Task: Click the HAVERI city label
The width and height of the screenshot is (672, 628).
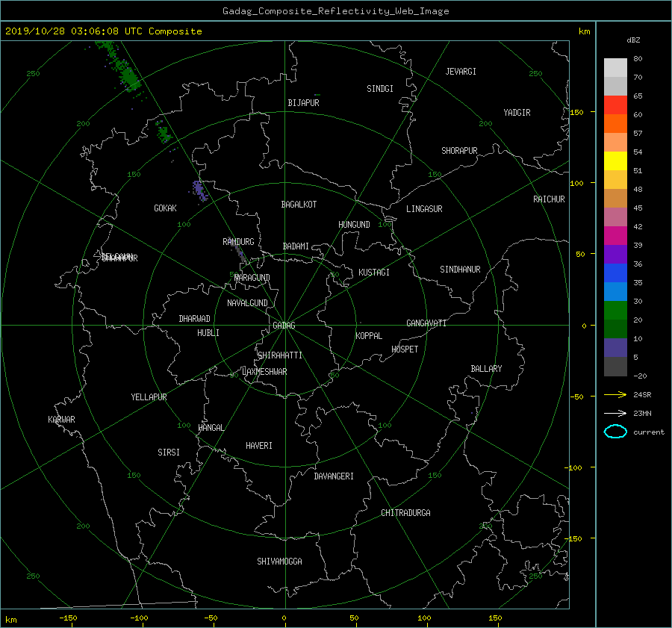Action: click(x=259, y=446)
